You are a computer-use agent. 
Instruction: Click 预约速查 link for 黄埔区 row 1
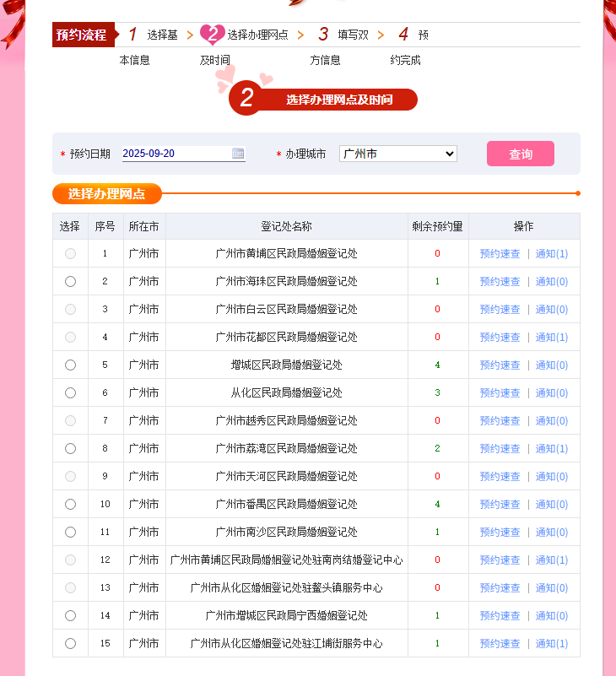pyautogui.click(x=500, y=253)
